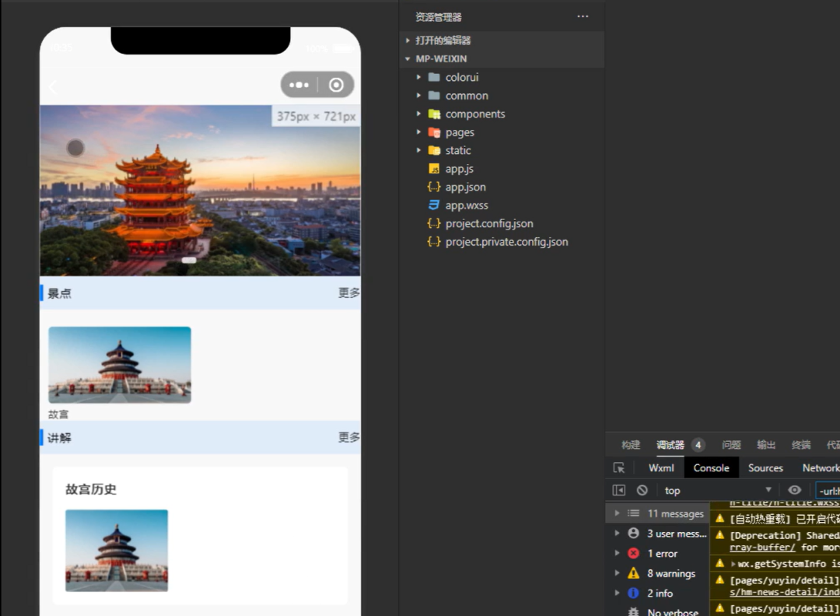This screenshot has height=616, width=840.
Task: Click the app.js file icon
Action: click(435, 169)
